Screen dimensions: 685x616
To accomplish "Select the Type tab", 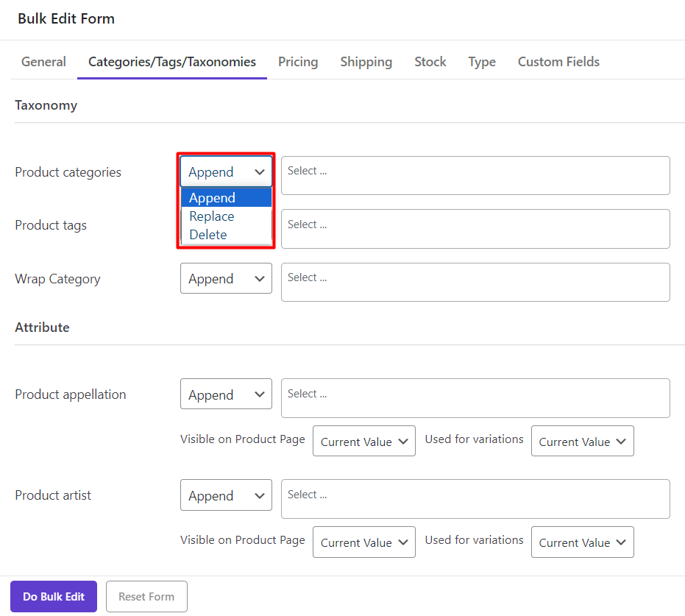I will (482, 62).
